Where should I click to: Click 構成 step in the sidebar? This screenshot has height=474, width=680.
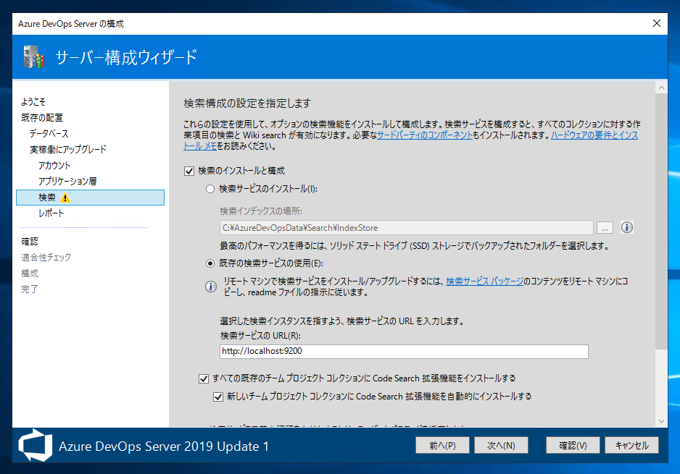[30, 273]
